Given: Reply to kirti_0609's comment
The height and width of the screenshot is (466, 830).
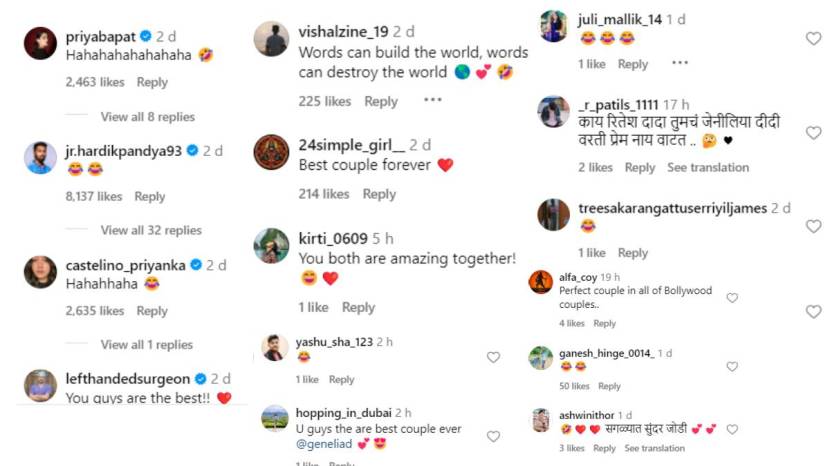Looking at the screenshot, I should coord(358,307).
